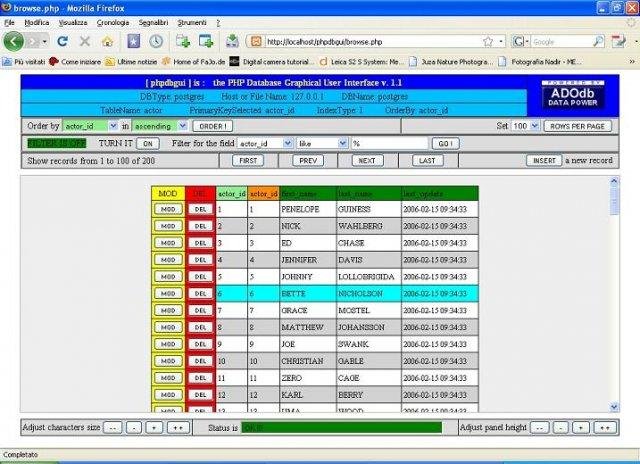Click the panel scrollbar down arrow
This screenshot has width=640, height=464.
614,406
